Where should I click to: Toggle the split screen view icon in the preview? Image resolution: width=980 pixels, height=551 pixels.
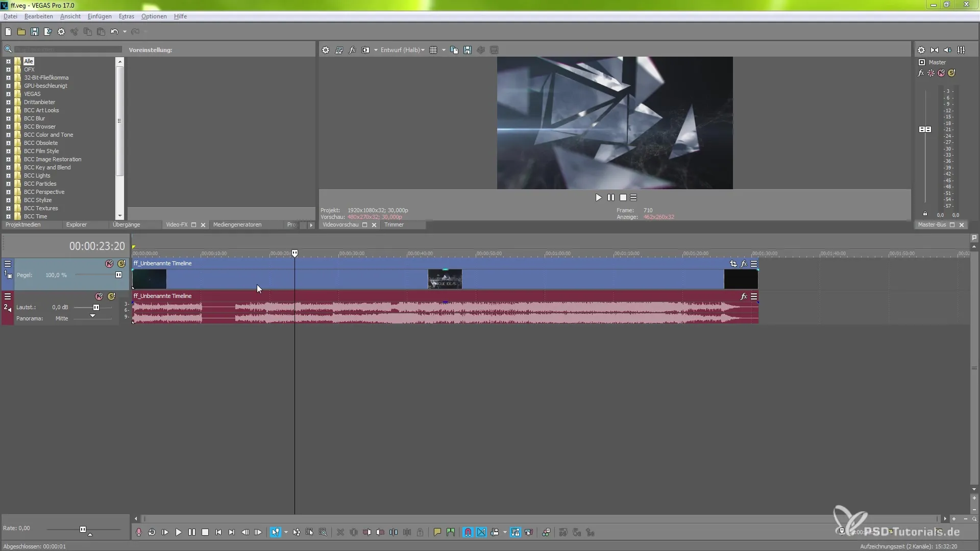pos(365,50)
